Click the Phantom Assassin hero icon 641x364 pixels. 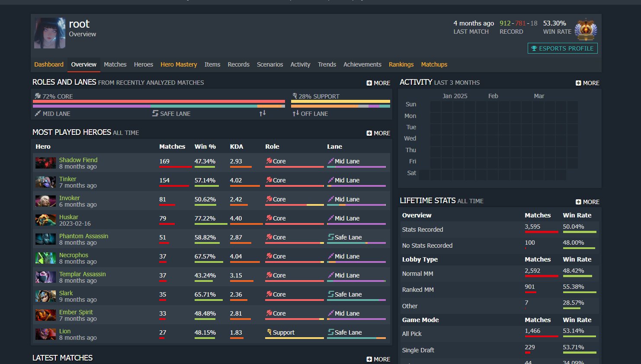pyautogui.click(x=45, y=239)
